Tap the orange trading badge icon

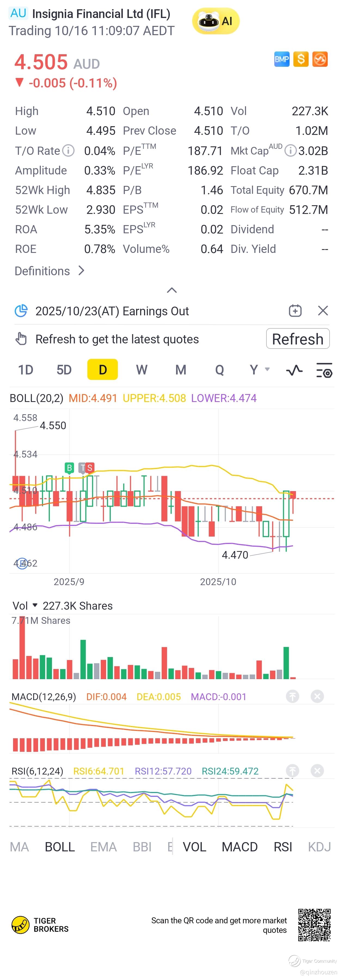pos(320,59)
